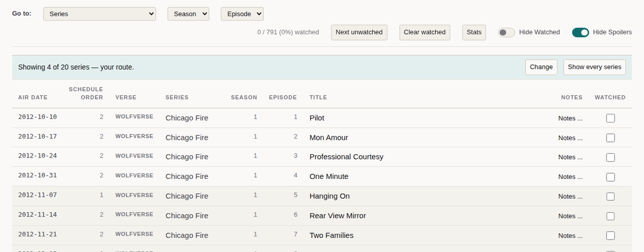Select the One Minute episode title

click(329, 176)
